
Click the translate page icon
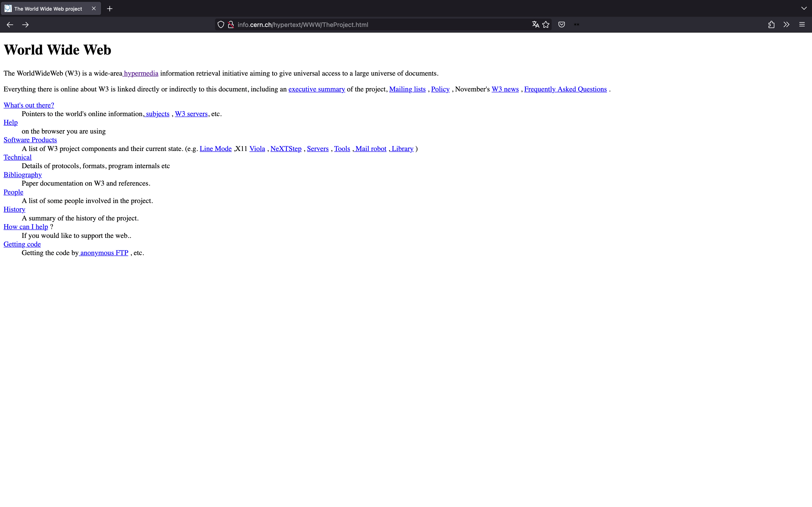tap(536, 24)
